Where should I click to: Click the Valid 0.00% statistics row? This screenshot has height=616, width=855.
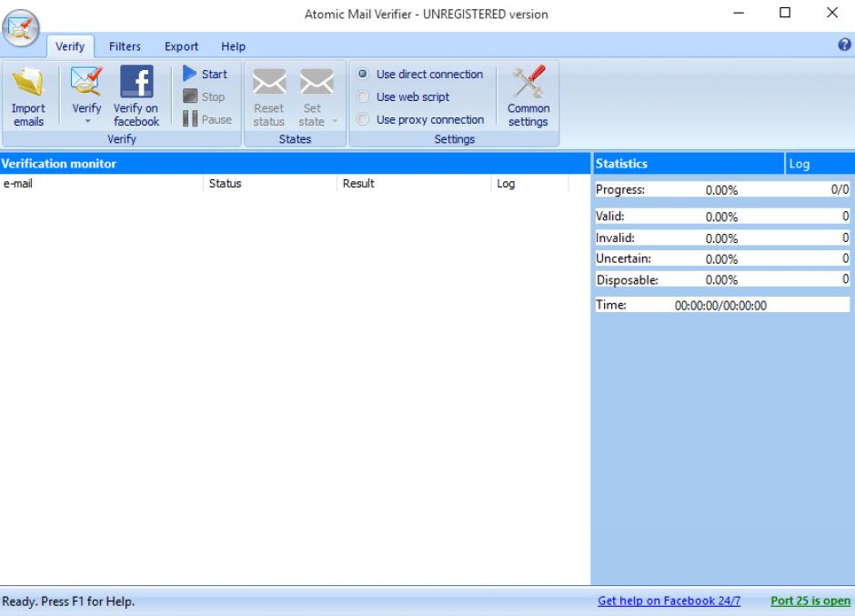coord(722,216)
